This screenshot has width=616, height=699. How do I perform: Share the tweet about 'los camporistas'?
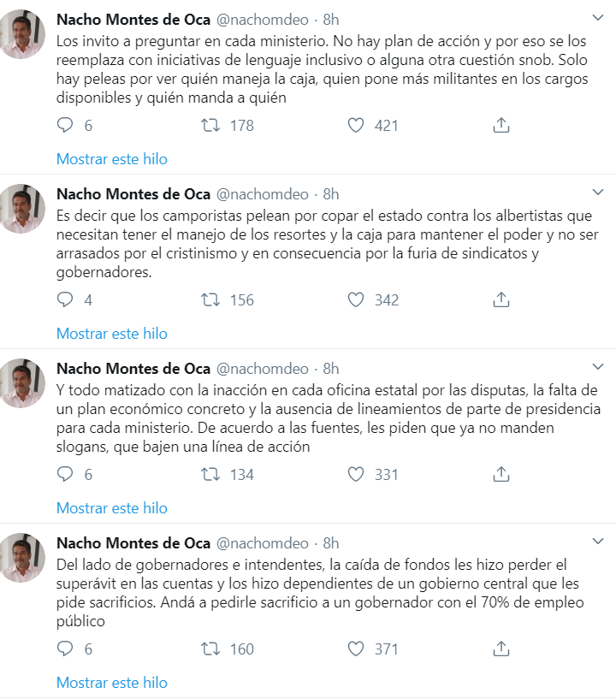pos(502,299)
